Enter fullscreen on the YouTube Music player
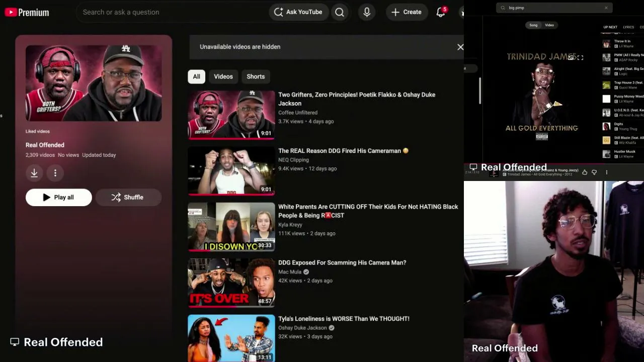 pos(580,58)
